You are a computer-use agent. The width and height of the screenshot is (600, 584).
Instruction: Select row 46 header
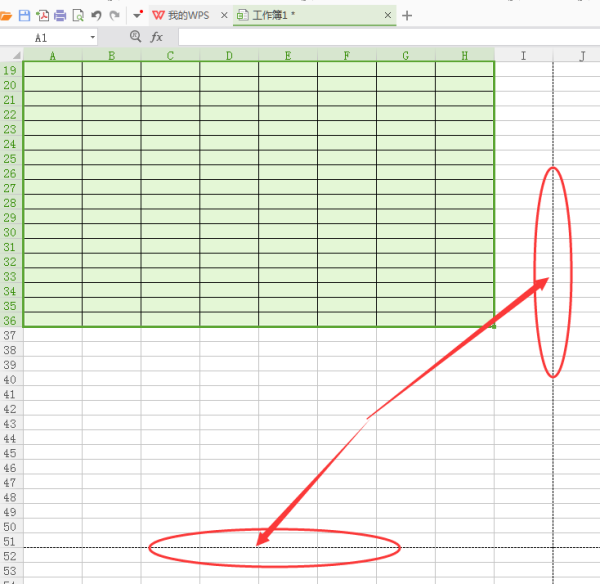pyautogui.click(x=11, y=468)
